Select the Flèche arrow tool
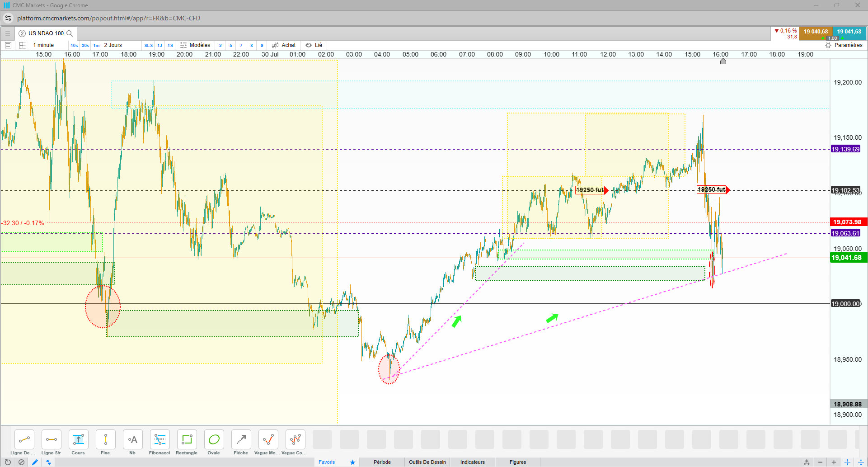Image resolution: width=868 pixels, height=467 pixels. click(x=241, y=443)
